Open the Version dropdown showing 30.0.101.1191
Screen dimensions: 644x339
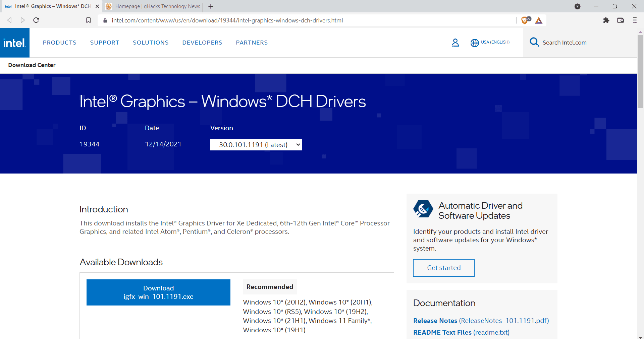click(x=256, y=144)
